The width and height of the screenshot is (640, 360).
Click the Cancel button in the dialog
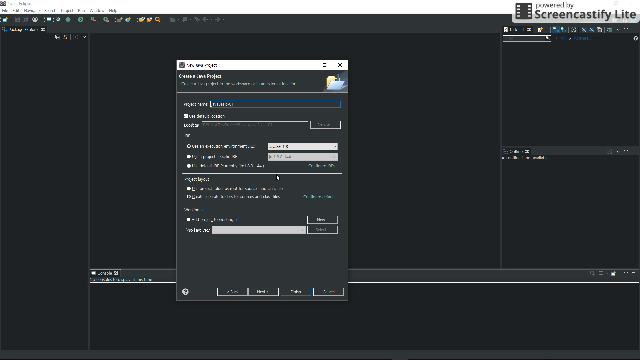[x=329, y=291]
